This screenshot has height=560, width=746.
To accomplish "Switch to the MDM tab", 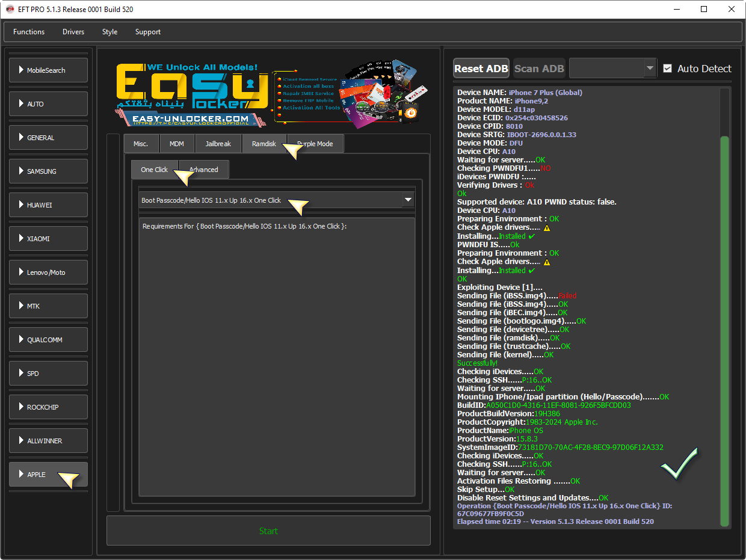I will (x=177, y=144).
